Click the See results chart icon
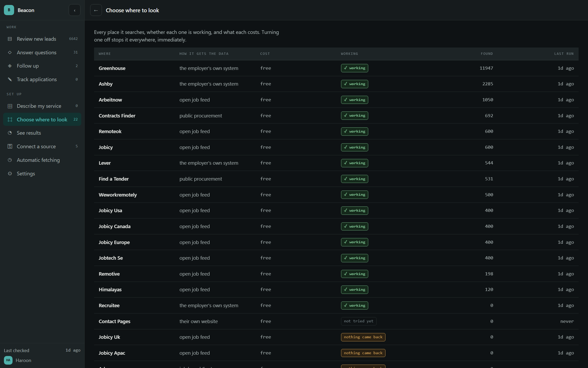The image size is (588, 368). 10,133
